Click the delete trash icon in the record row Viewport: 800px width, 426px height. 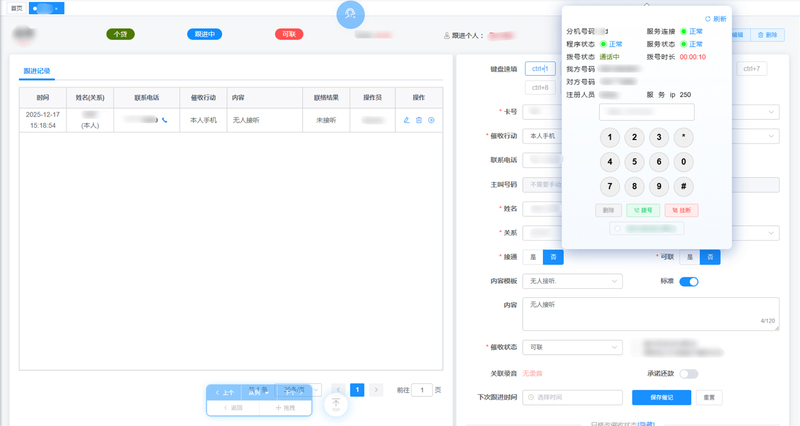pos(419,120)
